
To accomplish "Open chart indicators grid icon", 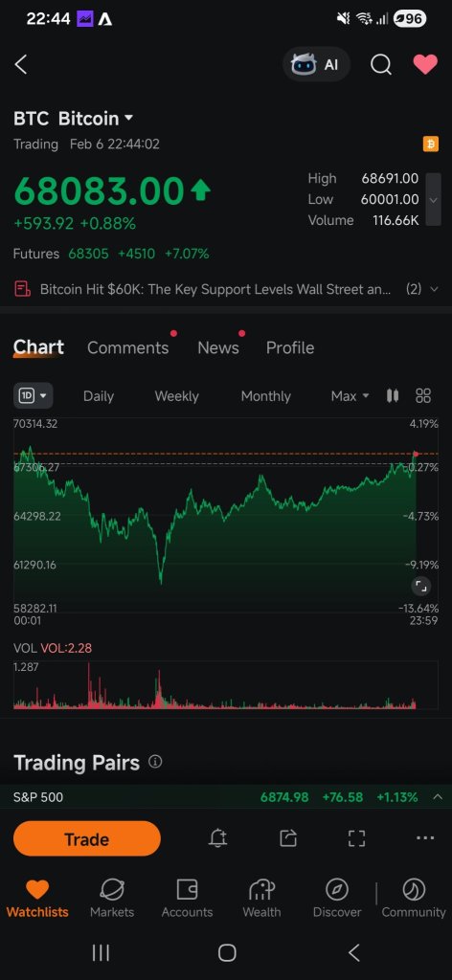I will pos(423,395).
